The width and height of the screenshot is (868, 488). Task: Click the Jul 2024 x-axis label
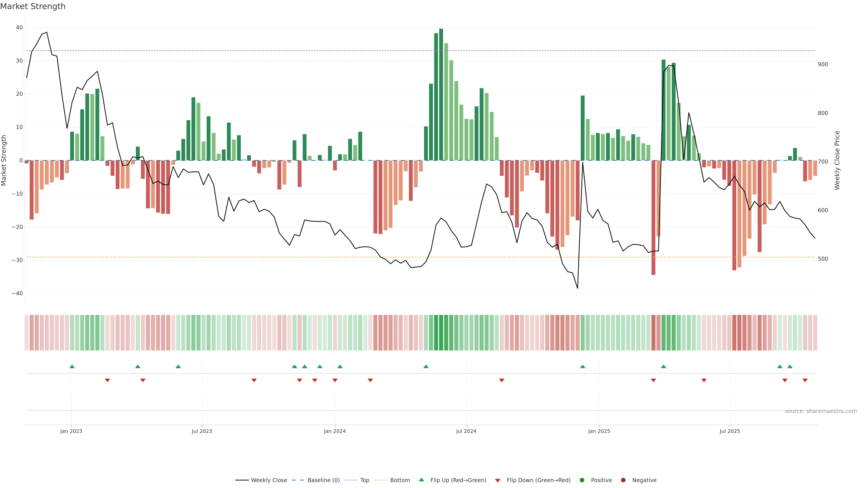466,431
